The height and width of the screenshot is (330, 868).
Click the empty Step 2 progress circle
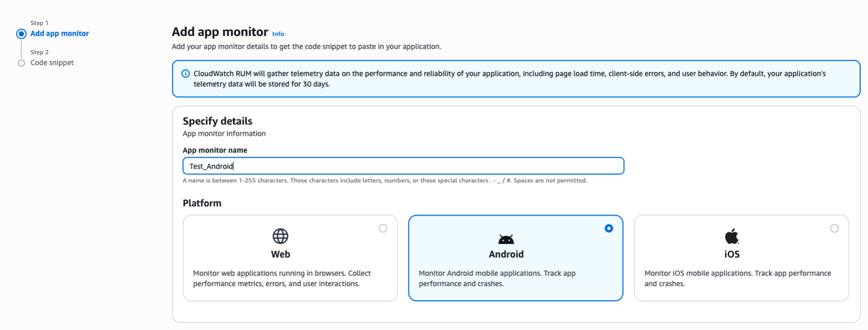pos(21,63)
